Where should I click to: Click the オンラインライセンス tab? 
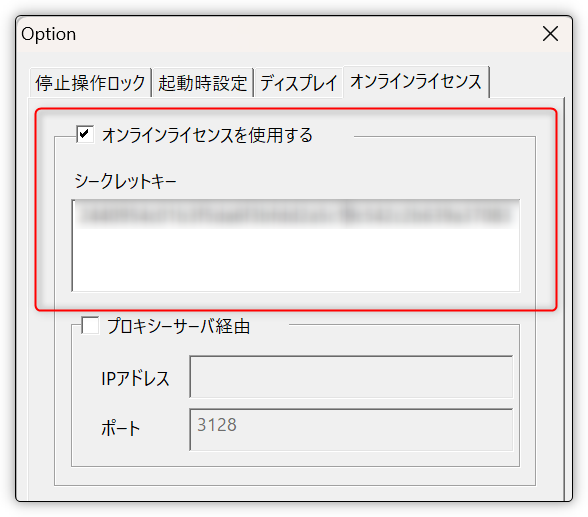[416, 82]
